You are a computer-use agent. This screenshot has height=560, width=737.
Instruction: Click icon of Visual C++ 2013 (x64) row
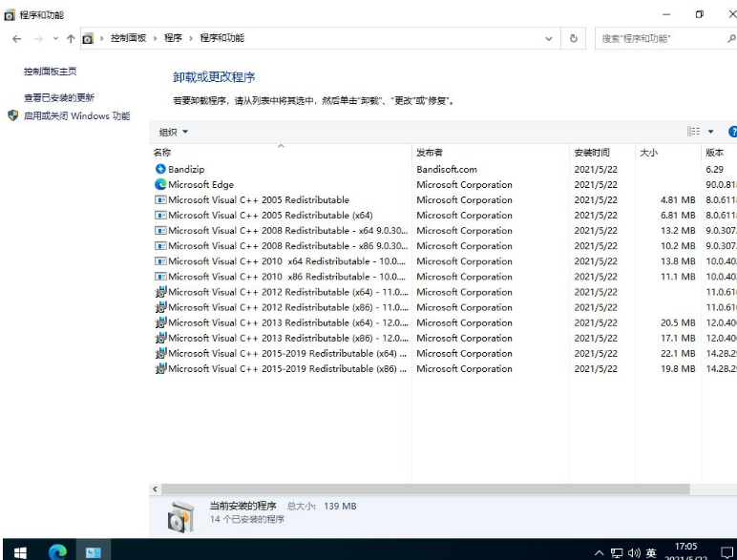[160, 322]
